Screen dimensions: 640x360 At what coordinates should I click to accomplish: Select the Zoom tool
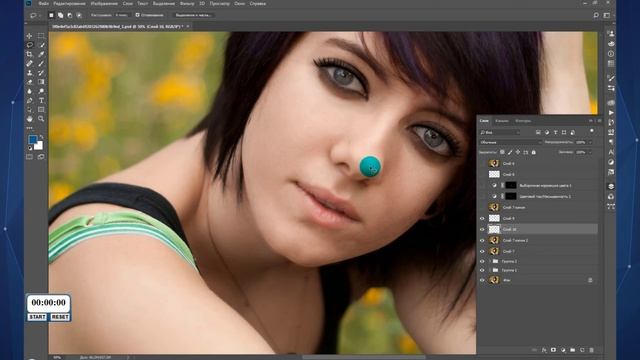point(41,119)
